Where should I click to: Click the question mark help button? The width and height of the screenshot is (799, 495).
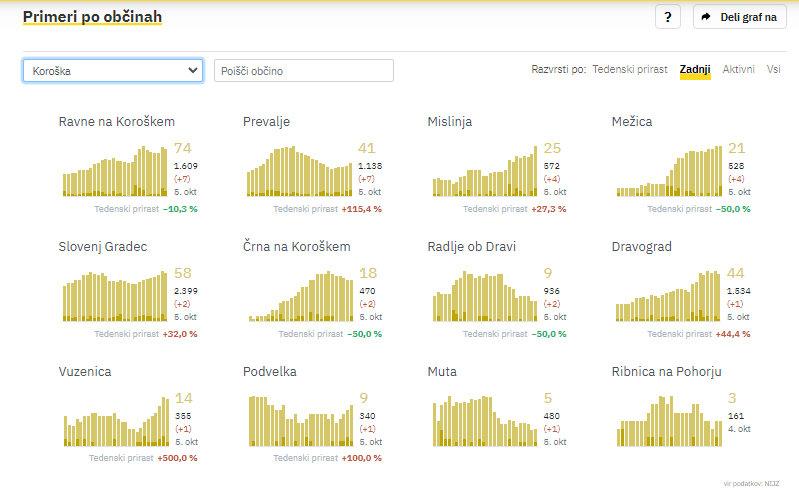[x=667, y=17]
